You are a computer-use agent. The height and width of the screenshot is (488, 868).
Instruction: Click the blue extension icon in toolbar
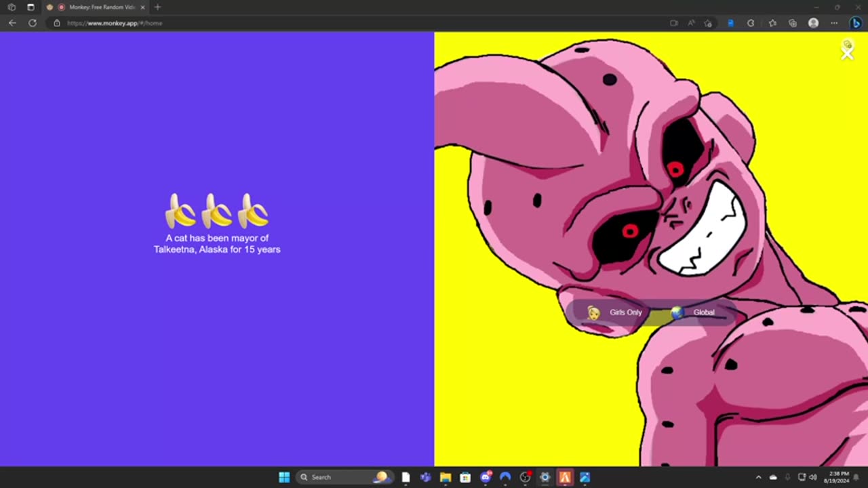click(x=730, y=23)
